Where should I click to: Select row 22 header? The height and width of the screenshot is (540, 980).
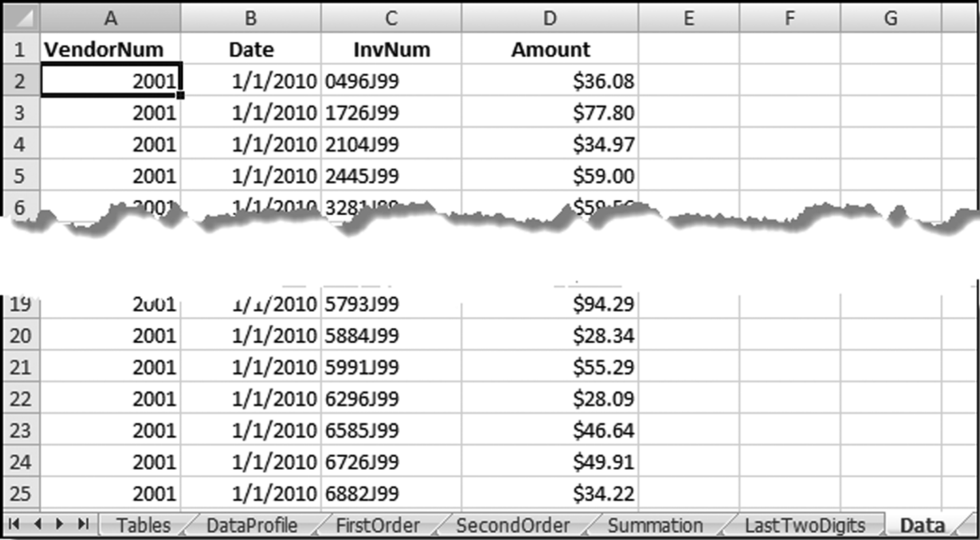[21, 399]
